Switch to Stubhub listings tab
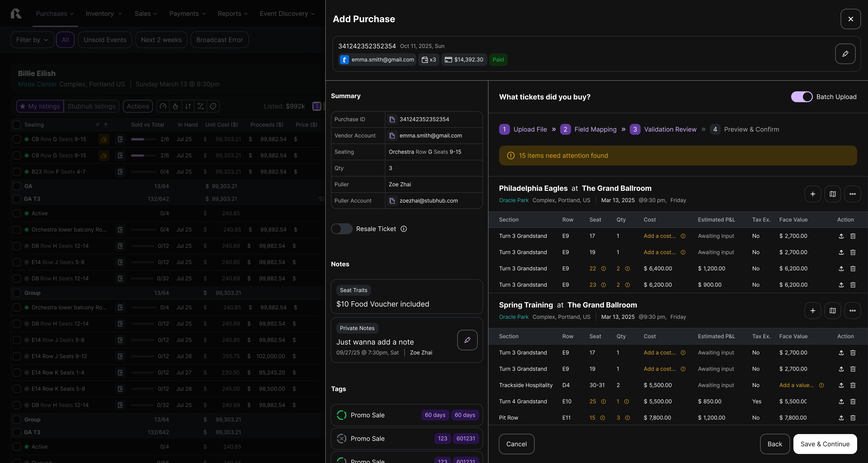The height and width of the screenshot is (463, 868). 91,106
